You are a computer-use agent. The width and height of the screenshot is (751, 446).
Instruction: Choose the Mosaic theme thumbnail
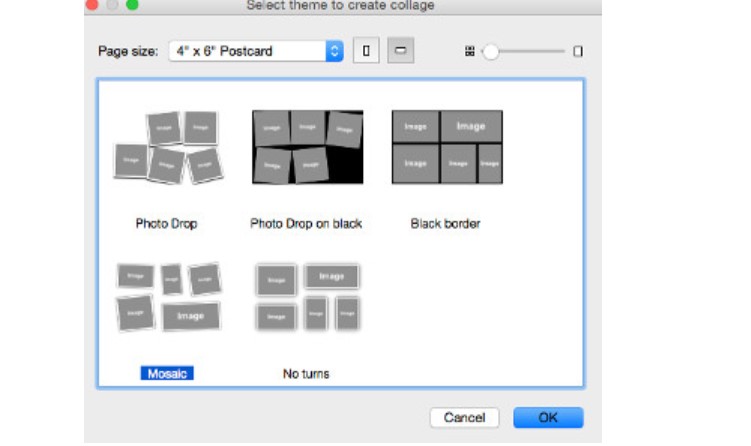(x=169, y=297)
